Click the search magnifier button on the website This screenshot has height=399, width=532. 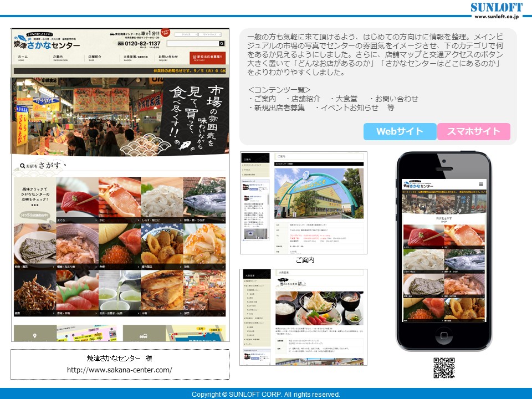point(222,43)
